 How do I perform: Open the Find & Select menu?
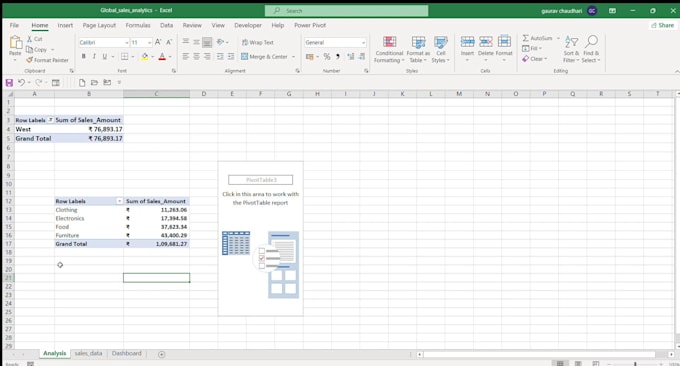coord(591,49)
